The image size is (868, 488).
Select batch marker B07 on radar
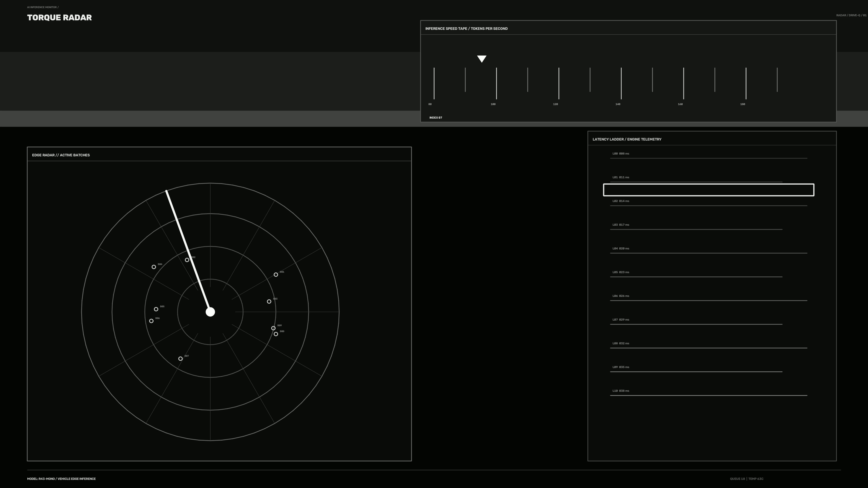180,359
